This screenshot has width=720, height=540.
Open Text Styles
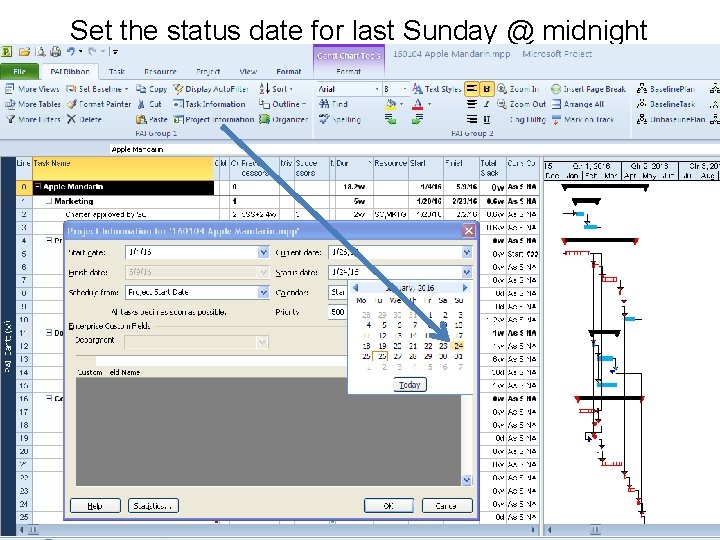tap(437, 89)
